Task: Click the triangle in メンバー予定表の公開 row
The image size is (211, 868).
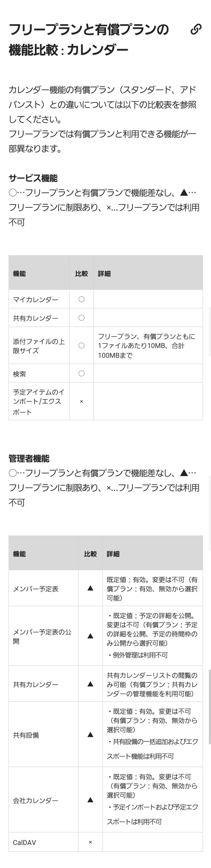Action: coord(90,636)
